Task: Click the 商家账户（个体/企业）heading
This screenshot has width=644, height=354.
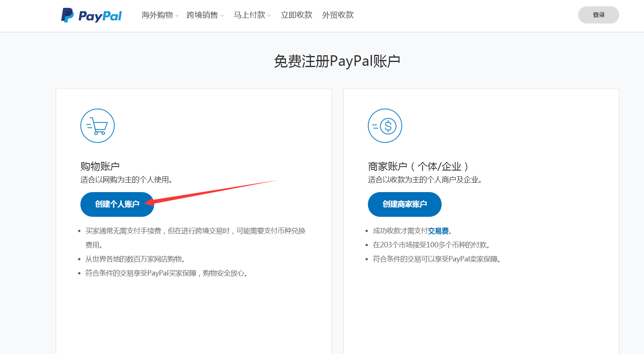Action: (x=418, y=166)
